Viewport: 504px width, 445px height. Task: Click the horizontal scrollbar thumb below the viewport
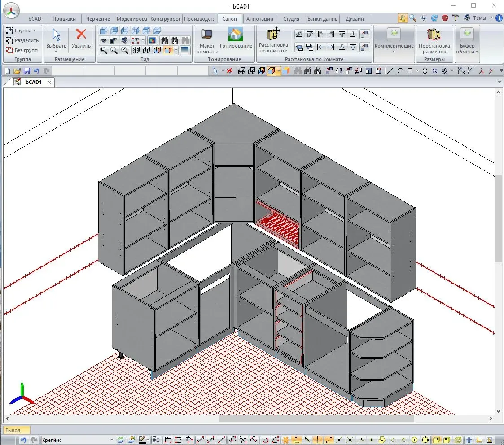[316, 419]
